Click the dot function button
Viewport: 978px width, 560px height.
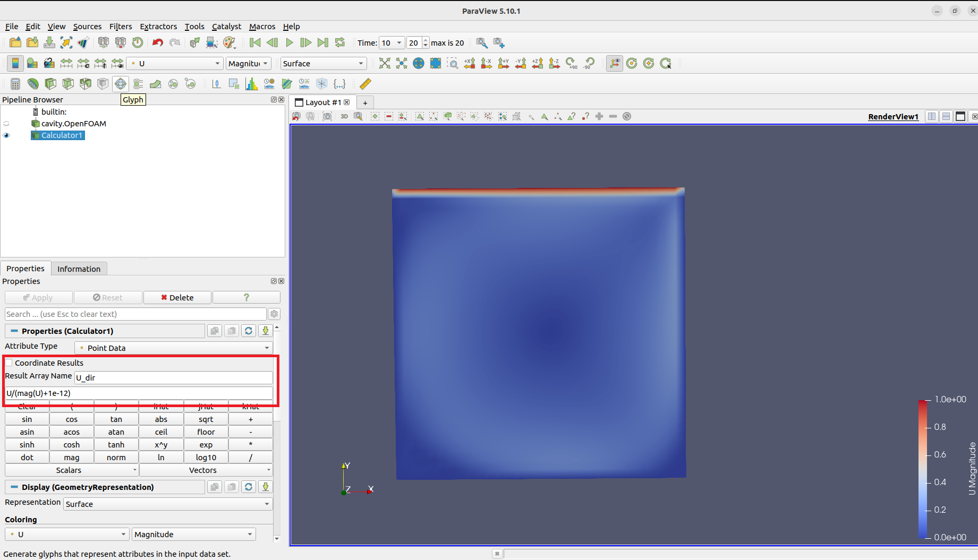click(27, 458)
